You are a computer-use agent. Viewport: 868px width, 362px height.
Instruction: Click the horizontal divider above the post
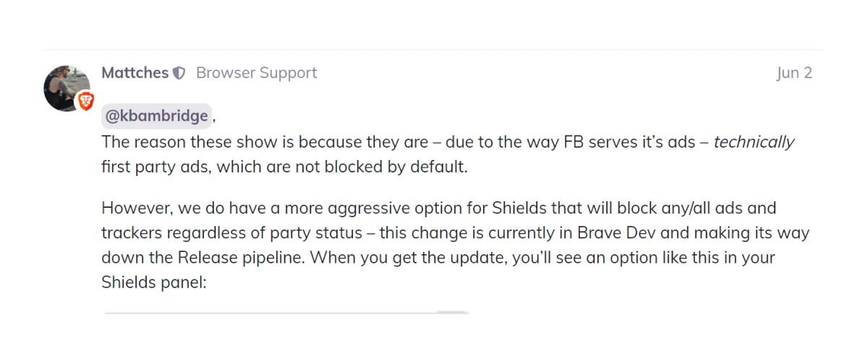coord(434,50)
